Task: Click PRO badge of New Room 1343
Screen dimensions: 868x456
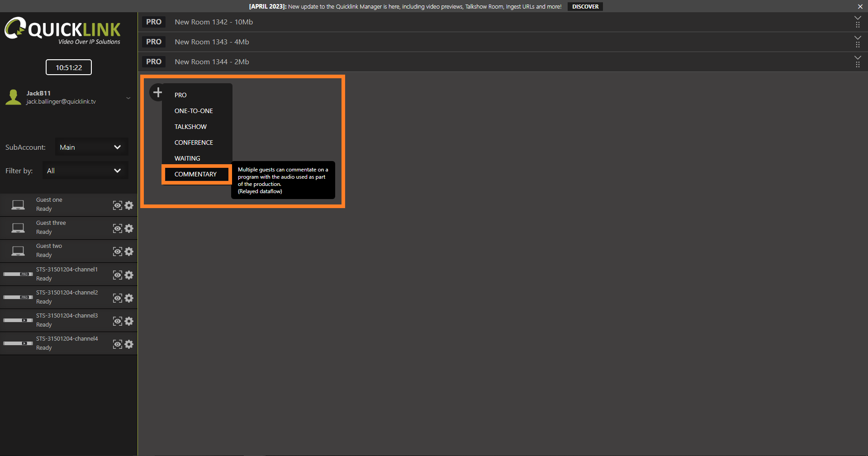Action: (154, 42)
